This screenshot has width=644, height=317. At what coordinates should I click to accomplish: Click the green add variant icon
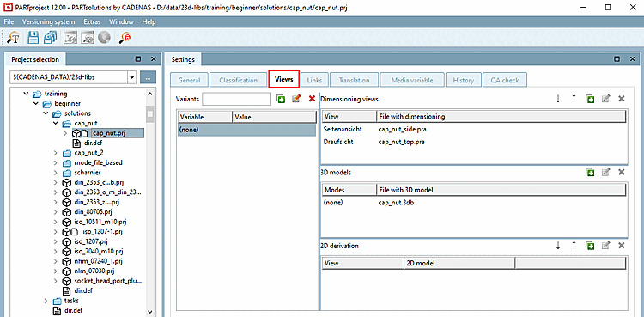(x=281, y=99)
